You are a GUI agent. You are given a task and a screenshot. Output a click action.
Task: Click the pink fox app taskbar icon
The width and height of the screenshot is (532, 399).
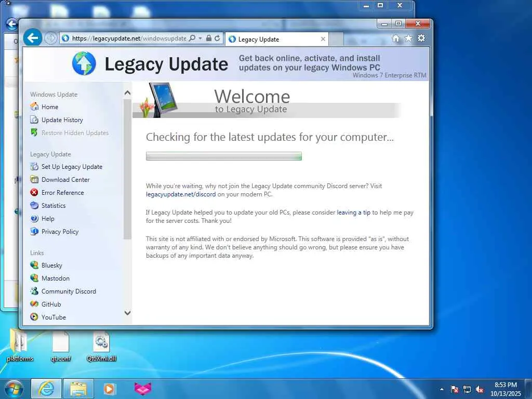(x=142, y=389)
